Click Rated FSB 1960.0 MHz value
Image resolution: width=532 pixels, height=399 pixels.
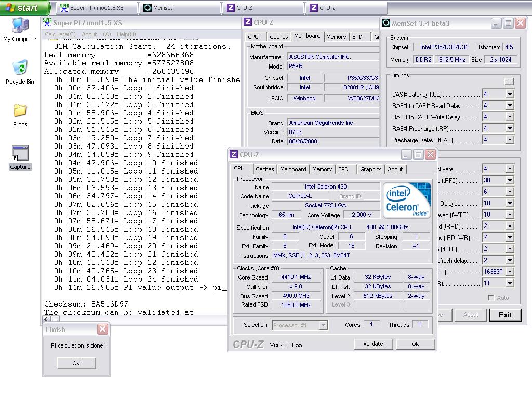[296, 305]
